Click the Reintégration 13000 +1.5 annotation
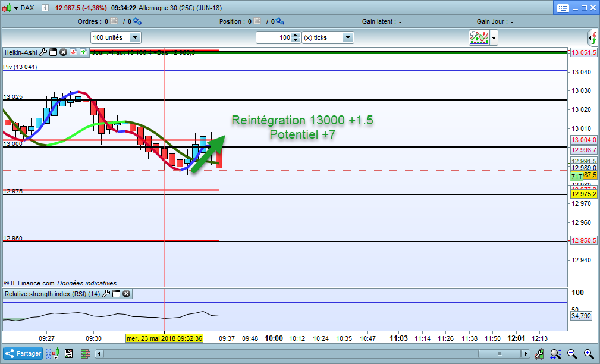 coord(302,120)
